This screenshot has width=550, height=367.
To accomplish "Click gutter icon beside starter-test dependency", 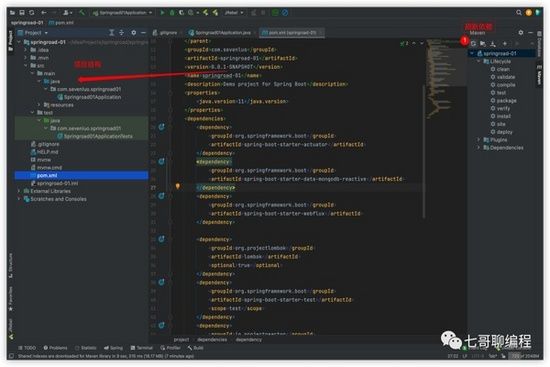I will pyautogui.click(x=161, y=282).
